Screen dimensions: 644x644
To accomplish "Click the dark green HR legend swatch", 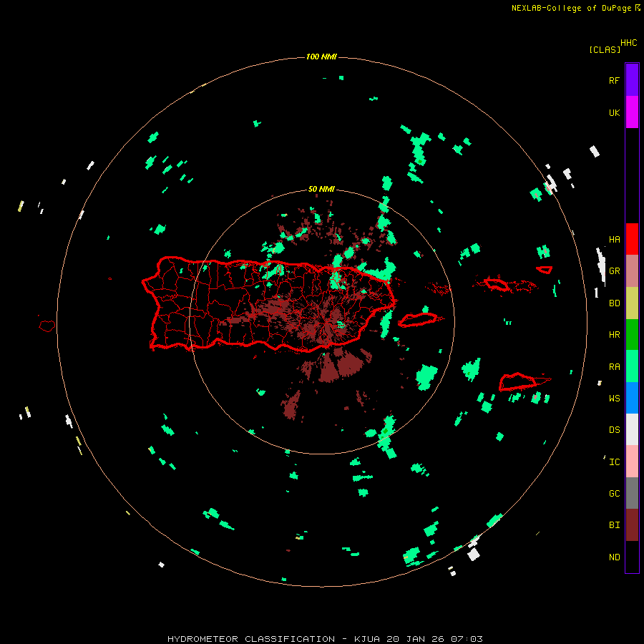I will pyautogui.click(x=632, y=335).
